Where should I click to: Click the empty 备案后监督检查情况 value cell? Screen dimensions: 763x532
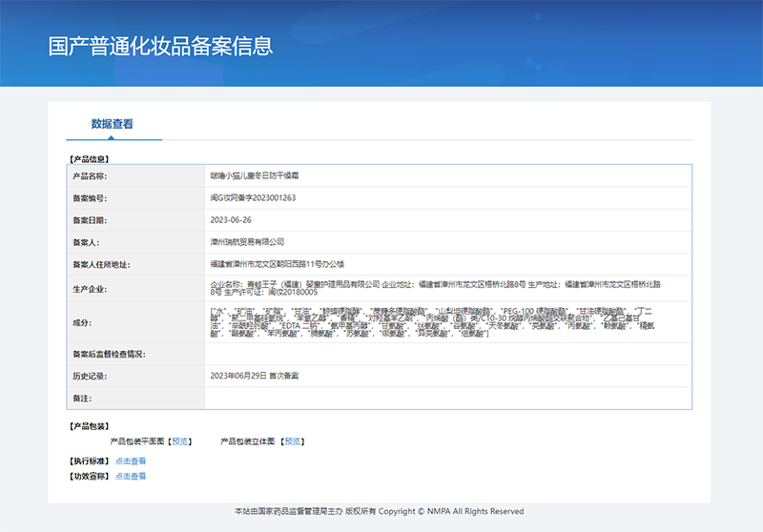click(446, 355)
